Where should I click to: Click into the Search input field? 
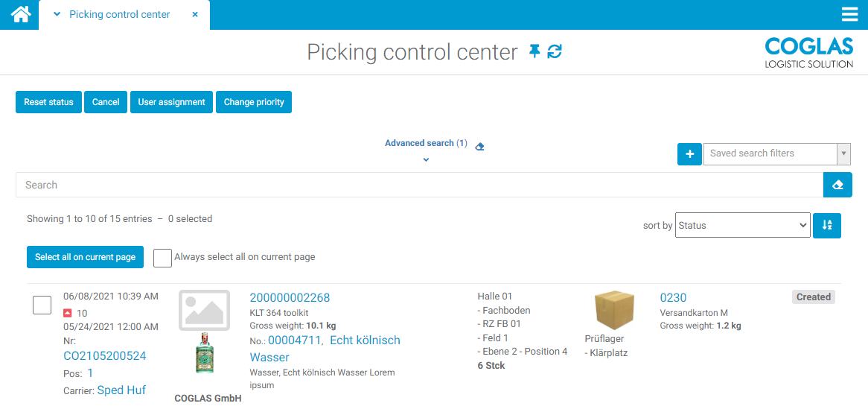point(417,185)
